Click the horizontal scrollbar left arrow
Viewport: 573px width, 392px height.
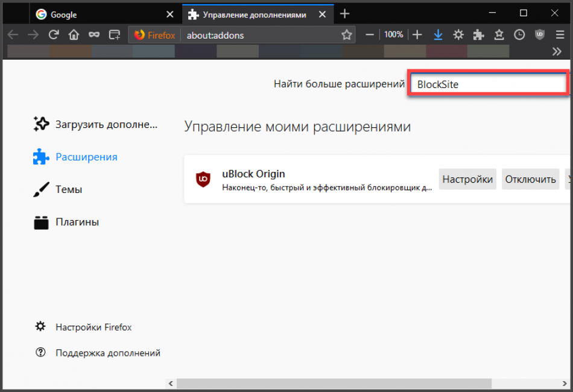(x=171, y=383)
